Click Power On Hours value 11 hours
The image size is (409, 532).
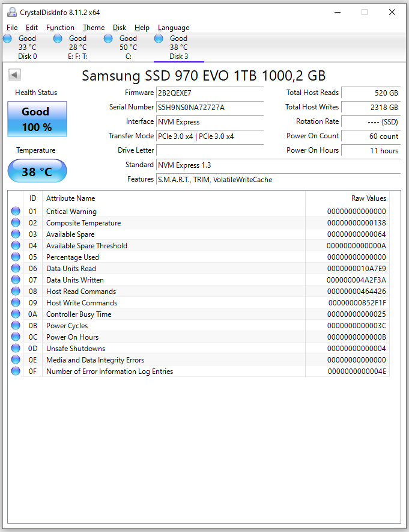tap(371, 151)
